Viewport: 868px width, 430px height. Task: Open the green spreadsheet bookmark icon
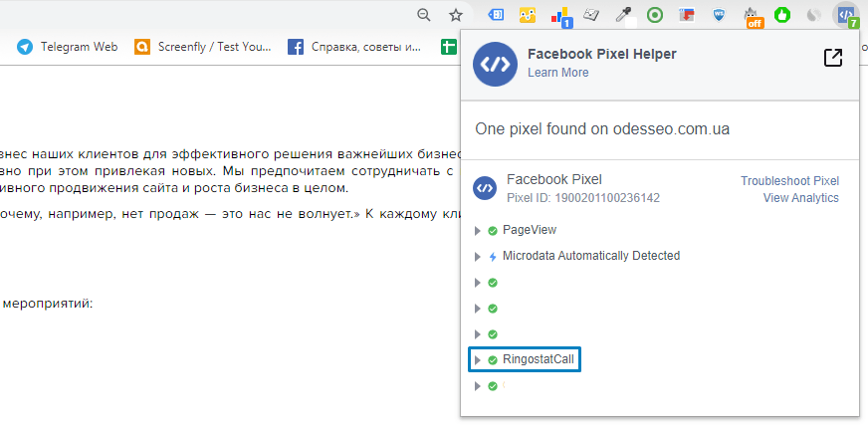[448, 47]
